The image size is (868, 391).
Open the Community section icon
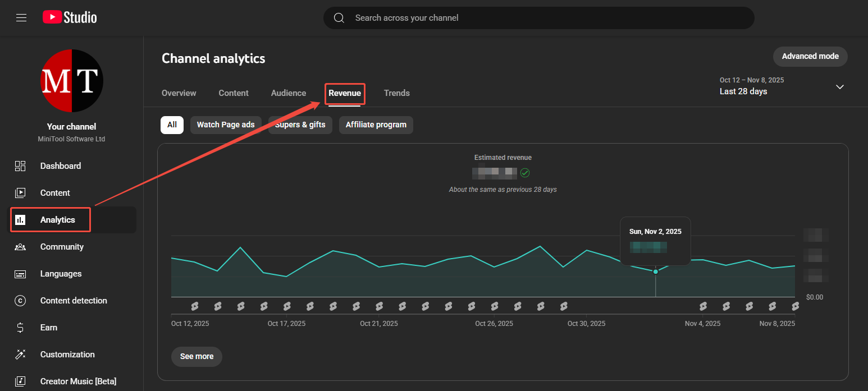20,247
